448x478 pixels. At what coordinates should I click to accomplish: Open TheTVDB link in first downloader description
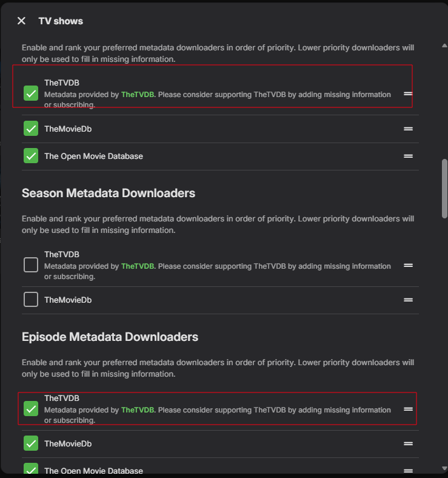(x=138, y=95)
